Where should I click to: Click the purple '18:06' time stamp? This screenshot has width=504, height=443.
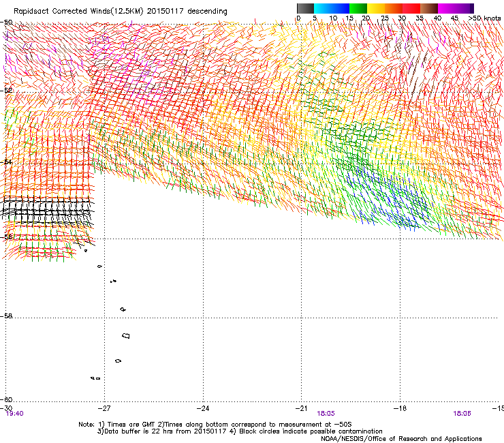(x=462, y=414)
